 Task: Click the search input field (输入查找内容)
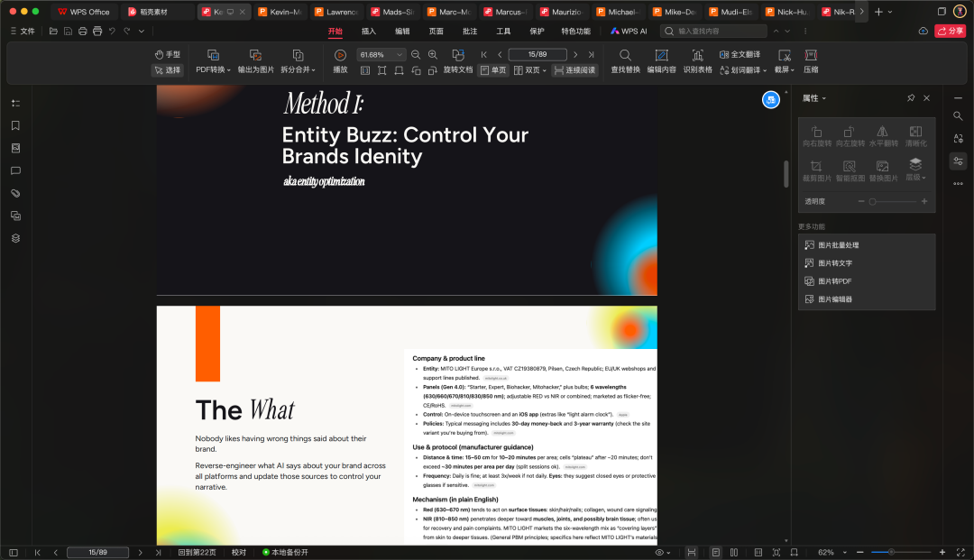pyautogui.click(x=713, y=31)
